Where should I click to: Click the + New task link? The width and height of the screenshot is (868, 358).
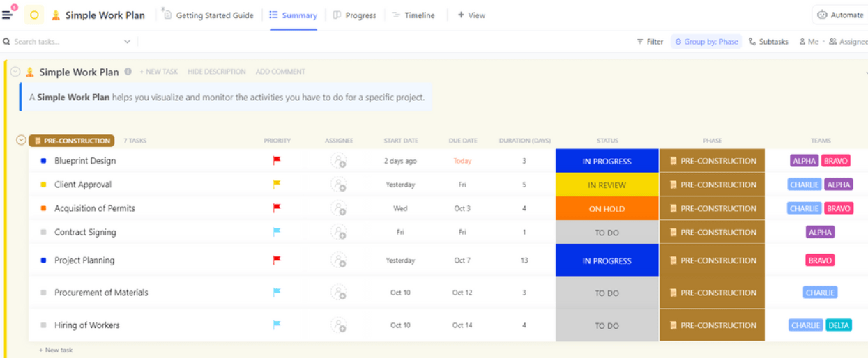click(x=56, y=350)
